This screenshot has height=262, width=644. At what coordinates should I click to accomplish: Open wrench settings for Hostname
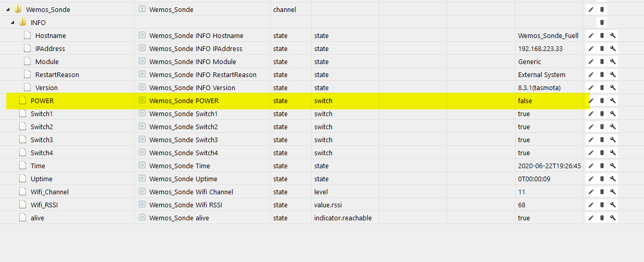pyautogui.click(x=613, y=35)
